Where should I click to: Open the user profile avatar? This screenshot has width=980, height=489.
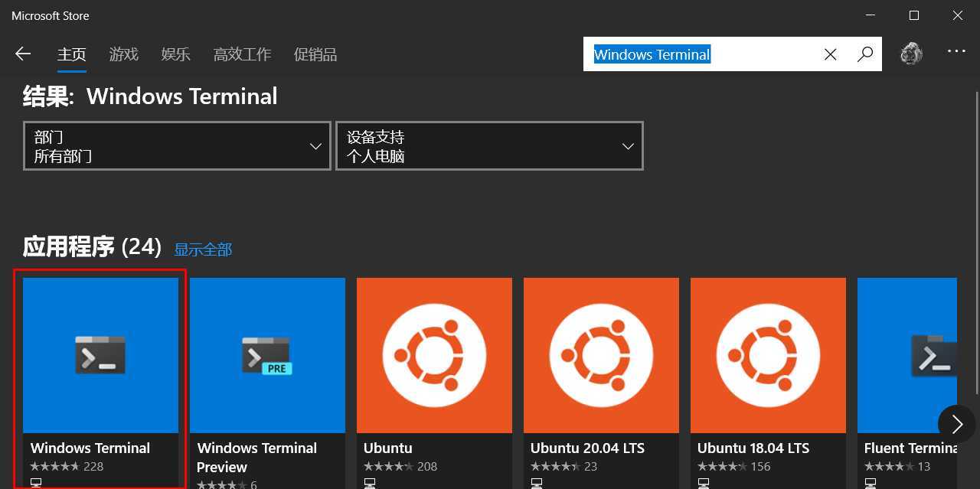(x=911, y=54)
